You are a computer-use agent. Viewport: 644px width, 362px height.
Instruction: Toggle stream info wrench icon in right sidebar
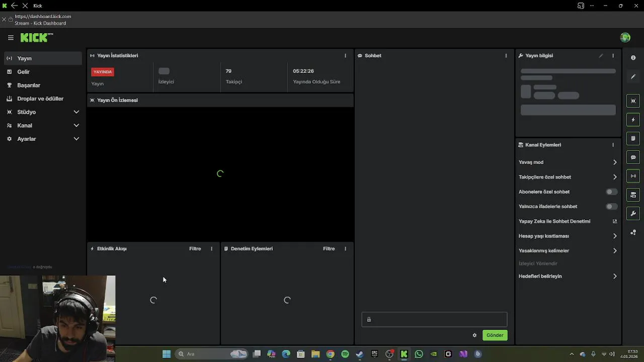tap(633, 214)
